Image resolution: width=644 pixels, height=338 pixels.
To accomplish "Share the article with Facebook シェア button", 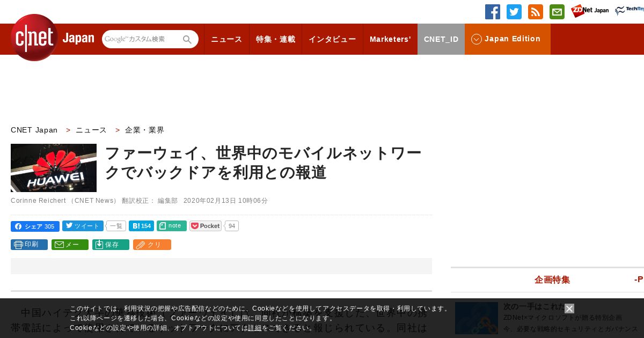I will coord(35,226).
